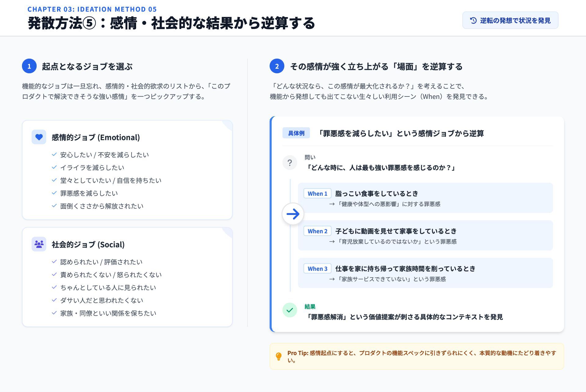
Task: Click the history clock icon in the header badge
Action: 473,20
